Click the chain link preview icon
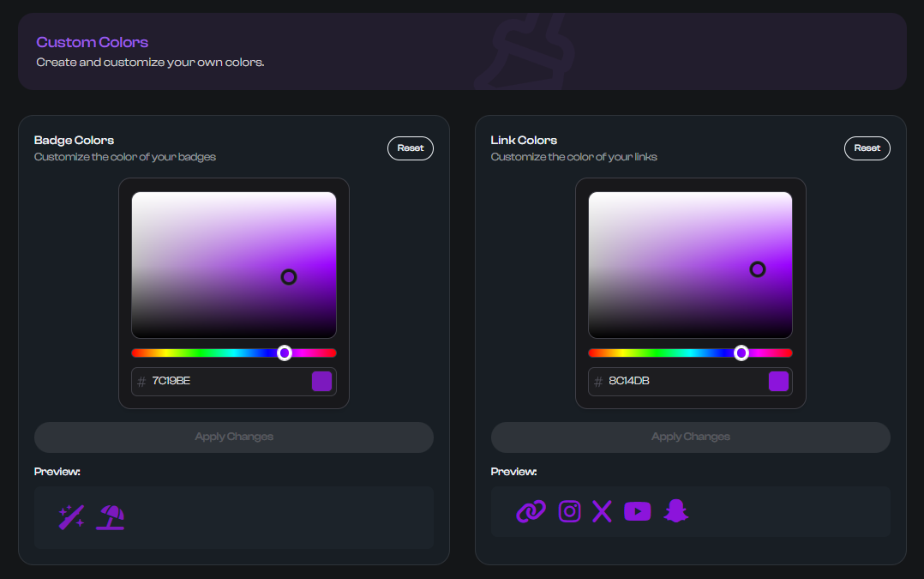Viewport: 924px width, 579px height. tap(531, 511)
